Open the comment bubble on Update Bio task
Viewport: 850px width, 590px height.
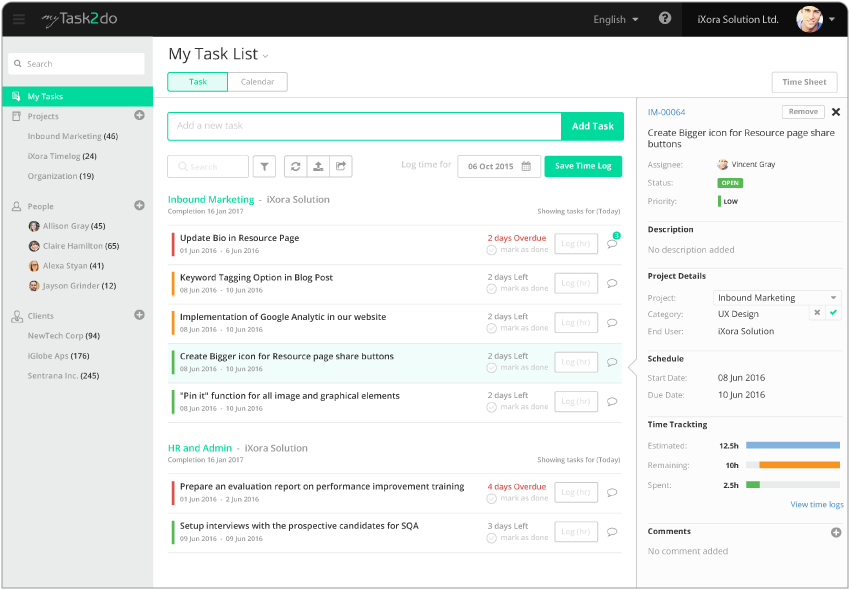(612, 245)
